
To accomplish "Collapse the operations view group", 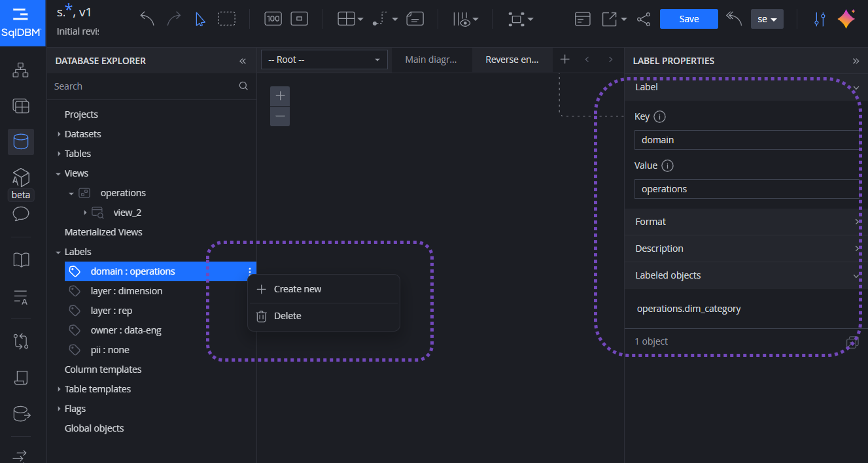I will pos(72,193).
